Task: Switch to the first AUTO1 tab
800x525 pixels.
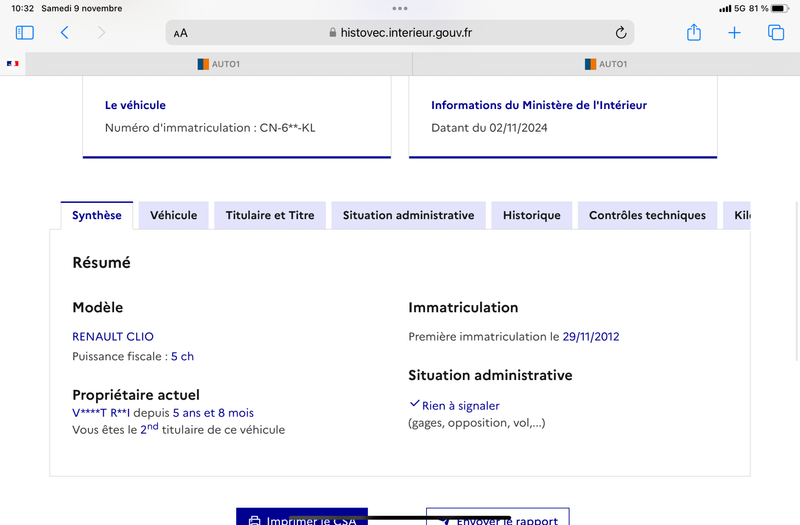Action: point(219,64)
